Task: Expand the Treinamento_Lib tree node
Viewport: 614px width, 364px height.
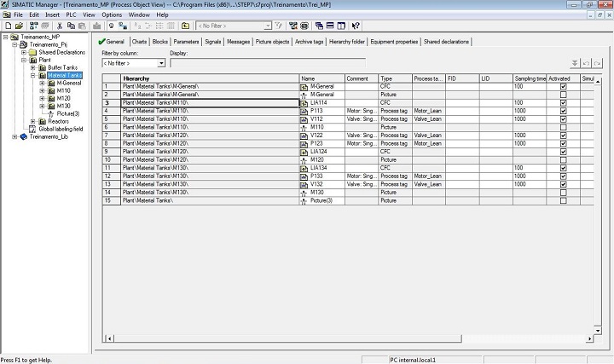Action: (x=14, y=137)
